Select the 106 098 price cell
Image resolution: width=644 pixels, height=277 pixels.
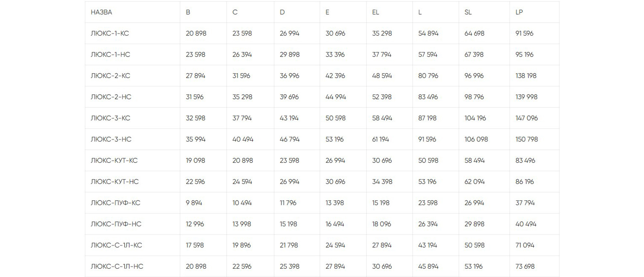pyautogui.click(x=476, y=139)
